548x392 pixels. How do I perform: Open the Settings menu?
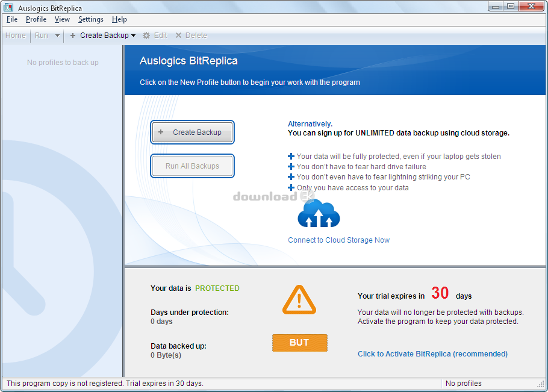91,19
